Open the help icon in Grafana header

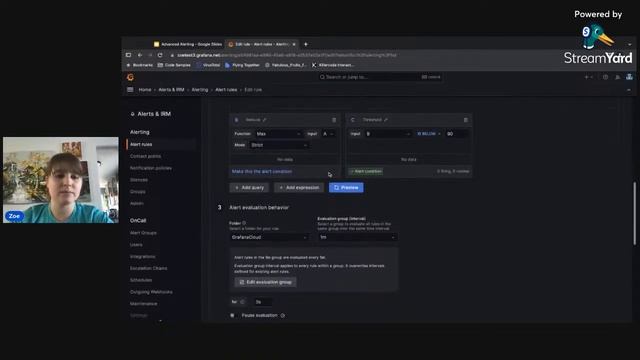(x=605, y=77)
